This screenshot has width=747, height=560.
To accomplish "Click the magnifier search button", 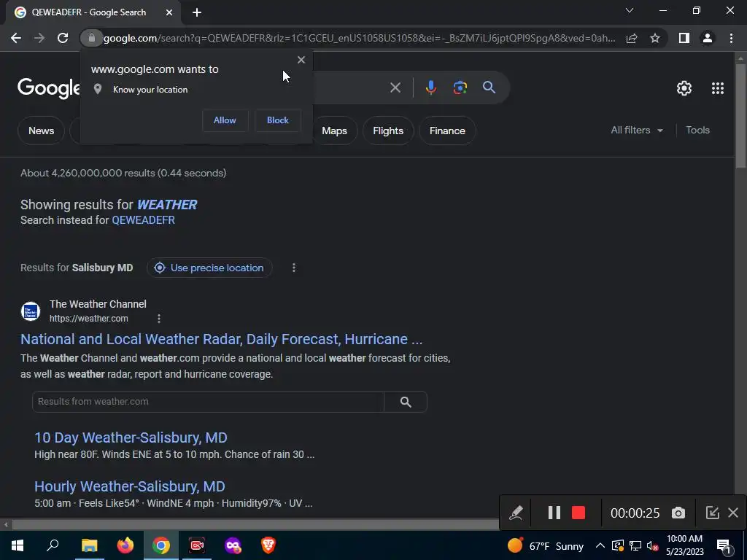I will tap(489, 87).
